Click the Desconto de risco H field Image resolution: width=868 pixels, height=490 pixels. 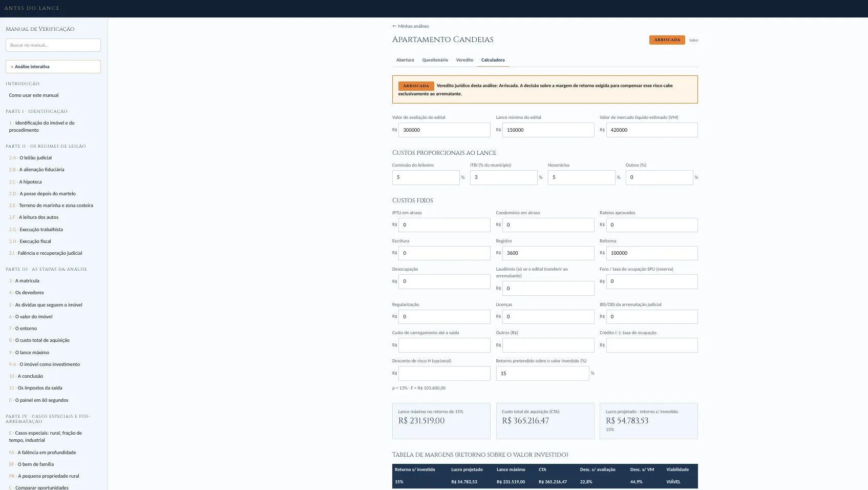click(444, 373)
